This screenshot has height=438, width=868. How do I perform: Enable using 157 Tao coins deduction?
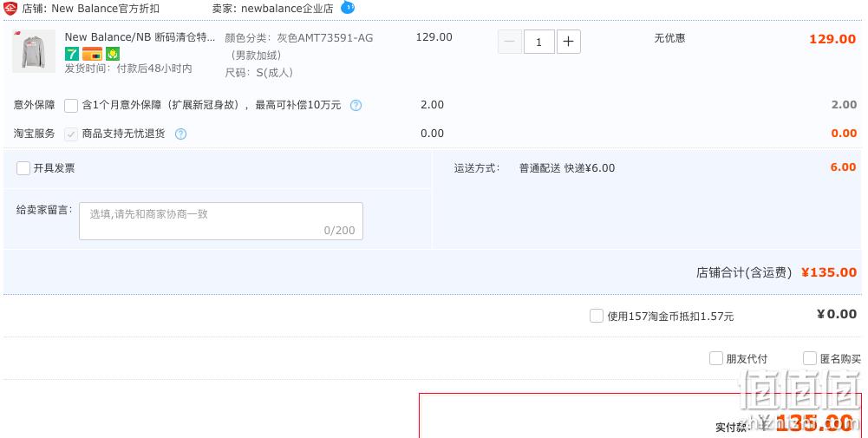(597, 317)
